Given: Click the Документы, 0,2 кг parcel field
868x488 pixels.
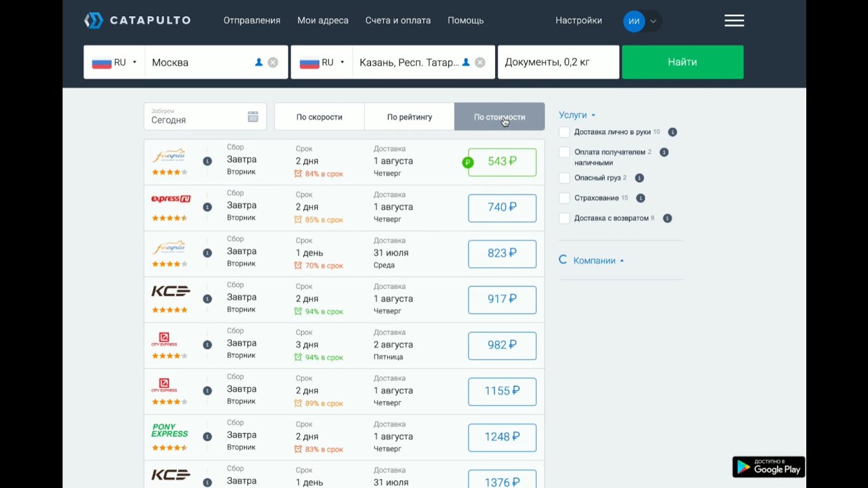Looking at the screenshot, I should tap(557, 62).
